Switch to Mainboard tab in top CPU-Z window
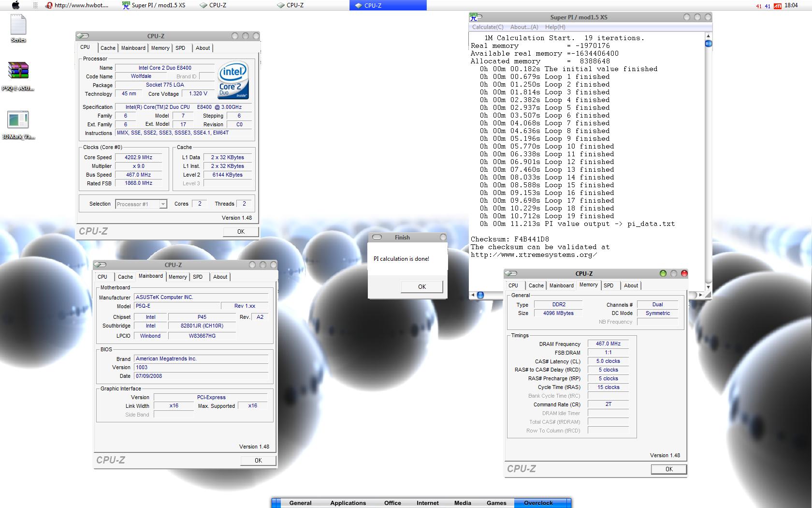 (133, 48)
